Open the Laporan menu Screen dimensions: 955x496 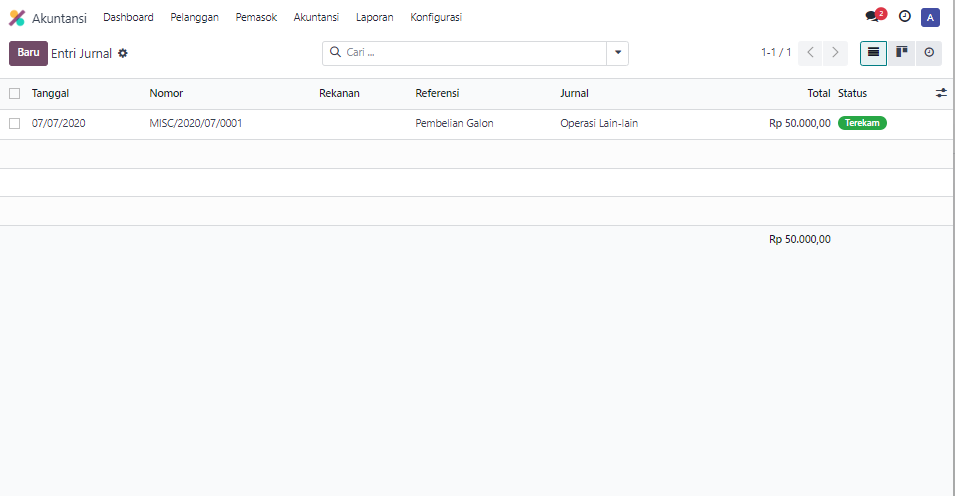374,17
